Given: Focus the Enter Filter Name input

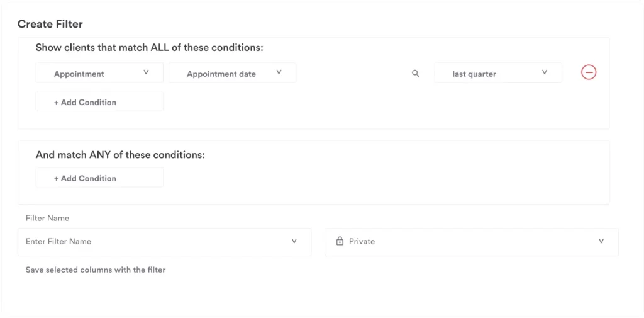Looking at the screenshot, I should click(x=151, y=242).
